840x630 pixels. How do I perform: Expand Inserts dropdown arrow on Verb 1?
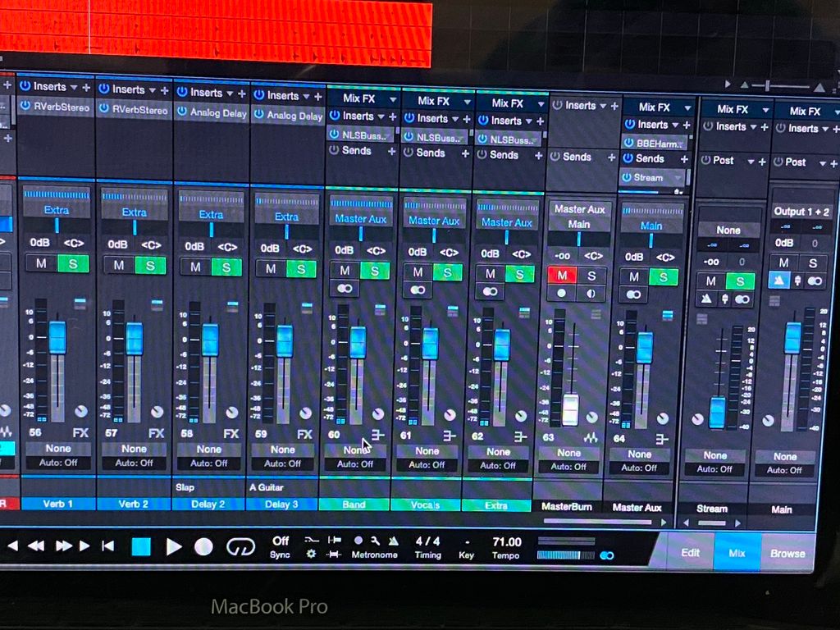tap(74, 87)
